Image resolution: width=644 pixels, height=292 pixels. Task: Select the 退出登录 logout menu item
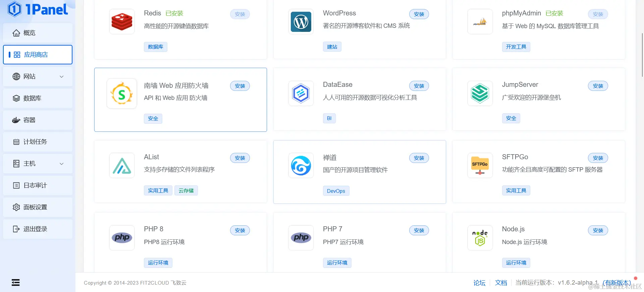point(38,229)
